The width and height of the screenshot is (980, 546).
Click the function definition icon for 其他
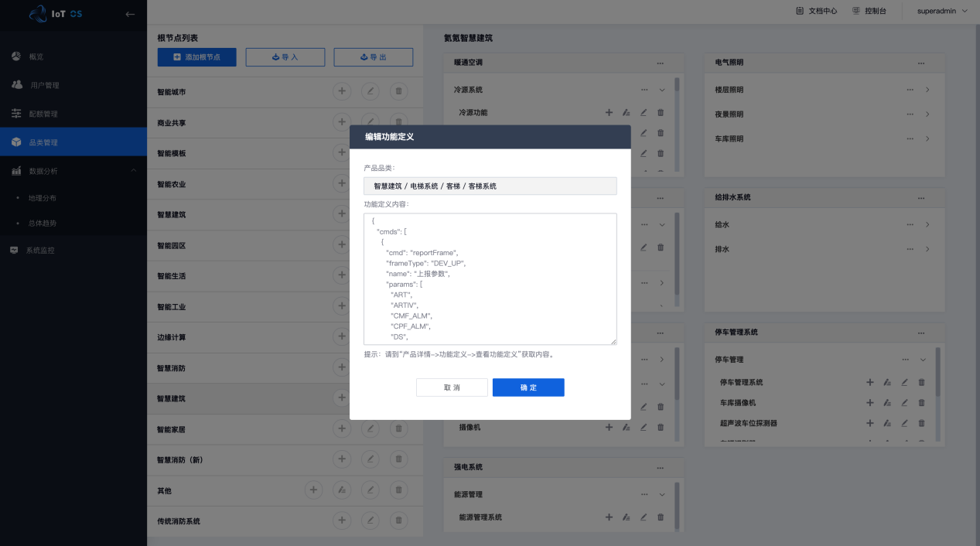coord(341,490)
